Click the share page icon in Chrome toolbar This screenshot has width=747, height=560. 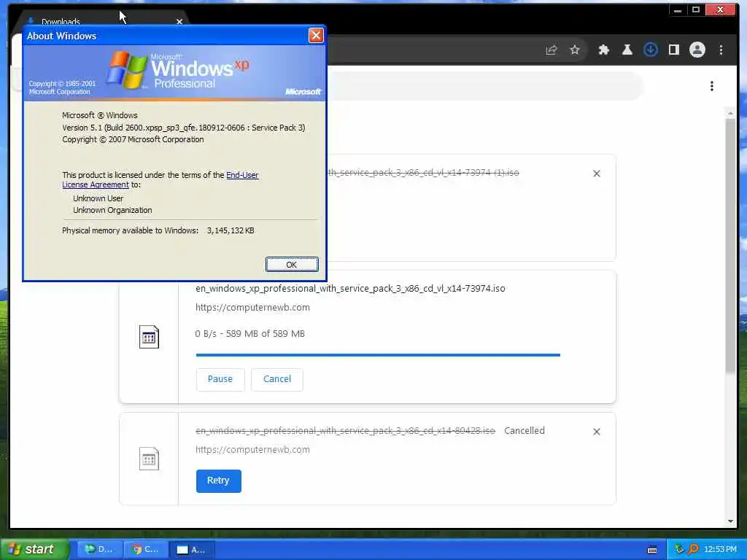click(551, 50)
